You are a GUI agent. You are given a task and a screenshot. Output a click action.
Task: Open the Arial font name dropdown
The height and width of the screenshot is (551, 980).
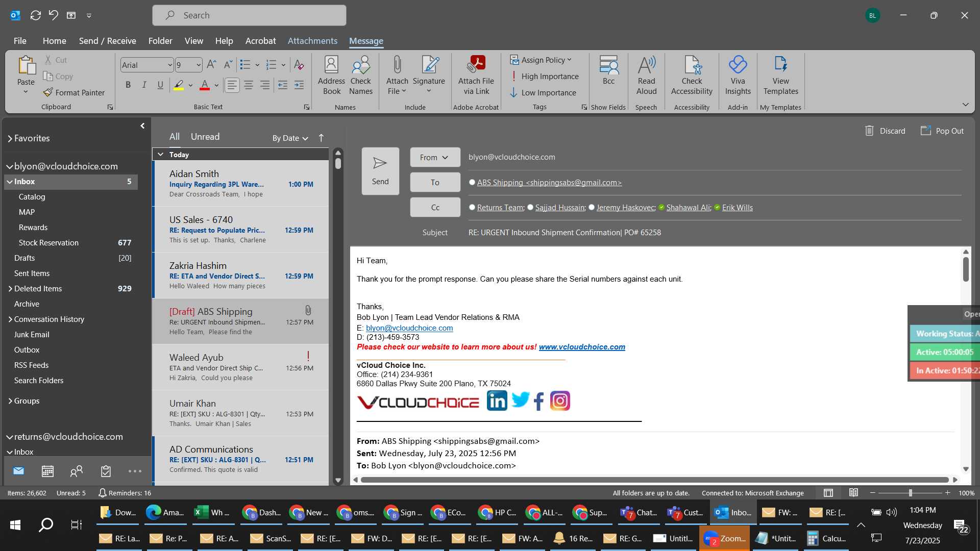coord(169,65)
